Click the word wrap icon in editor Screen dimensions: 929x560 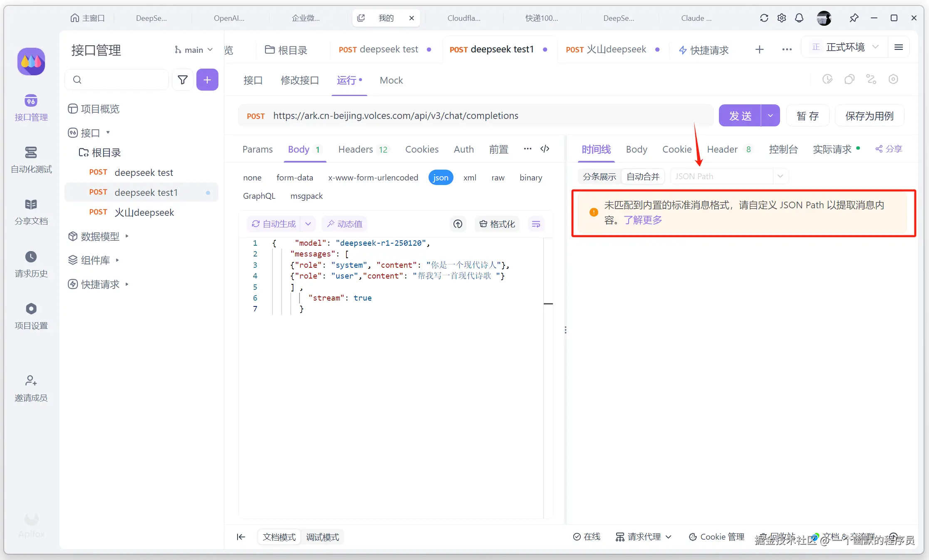536,224
